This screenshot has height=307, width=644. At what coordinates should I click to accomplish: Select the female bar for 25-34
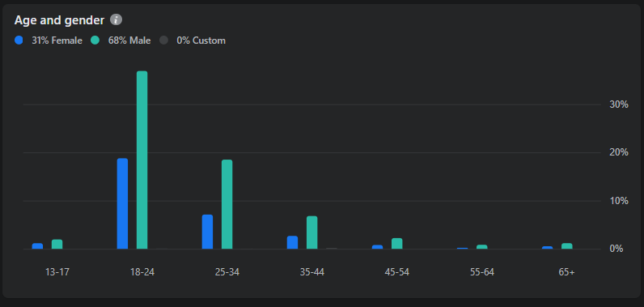click(x=207, y=232)
